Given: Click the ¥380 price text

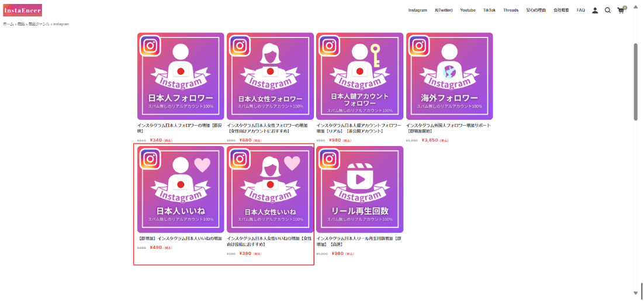Looking at the screenshot, I should click(245, 253).
